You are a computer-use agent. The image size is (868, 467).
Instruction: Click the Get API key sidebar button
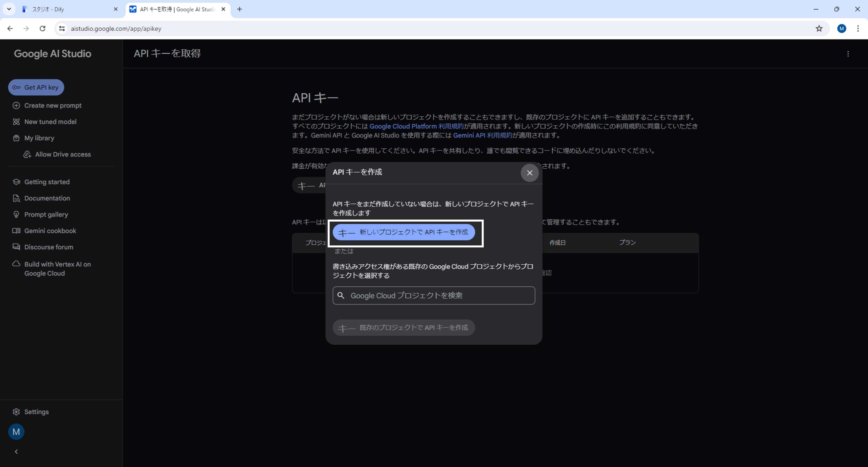click(x=36, y=87)
